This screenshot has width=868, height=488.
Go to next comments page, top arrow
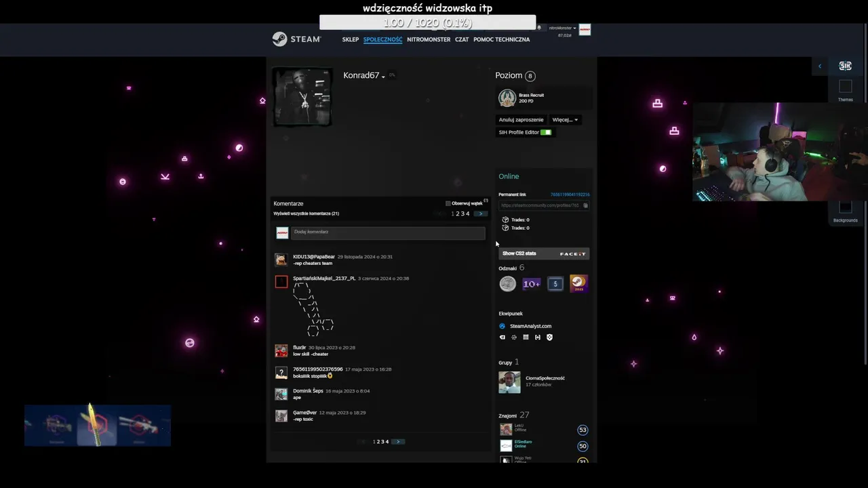[480, 213]
